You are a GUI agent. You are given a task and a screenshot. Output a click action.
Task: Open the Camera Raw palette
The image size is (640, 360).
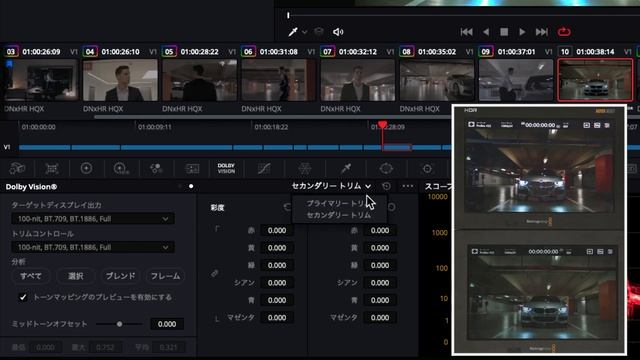[x=17, y=168]
